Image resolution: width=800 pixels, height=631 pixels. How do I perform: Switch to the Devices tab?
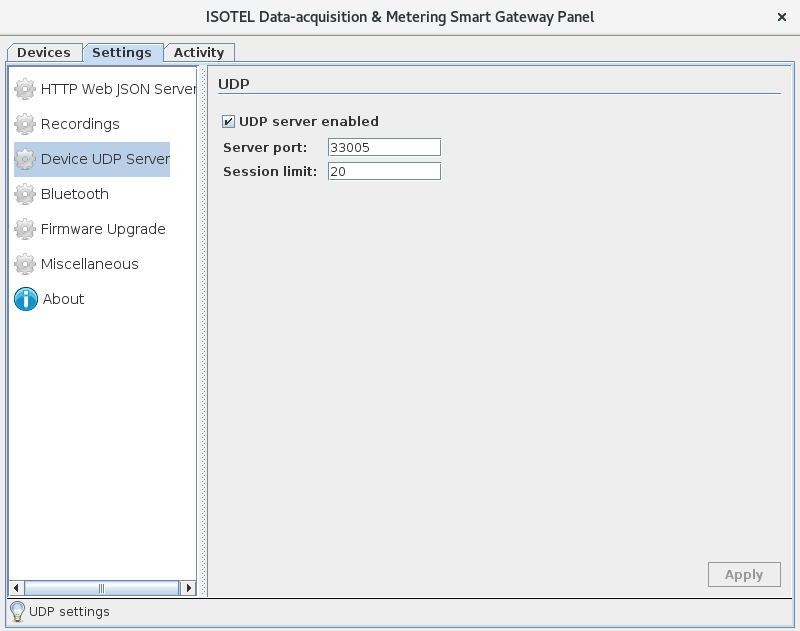click(x=44, y=53)
